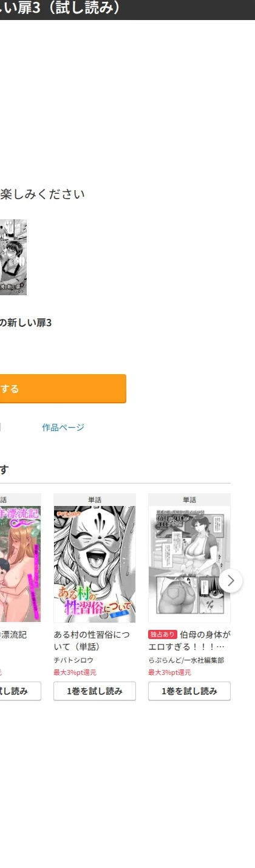
Task: Select author らぷらんど/一水社編集部
Action: coord(186,660)
